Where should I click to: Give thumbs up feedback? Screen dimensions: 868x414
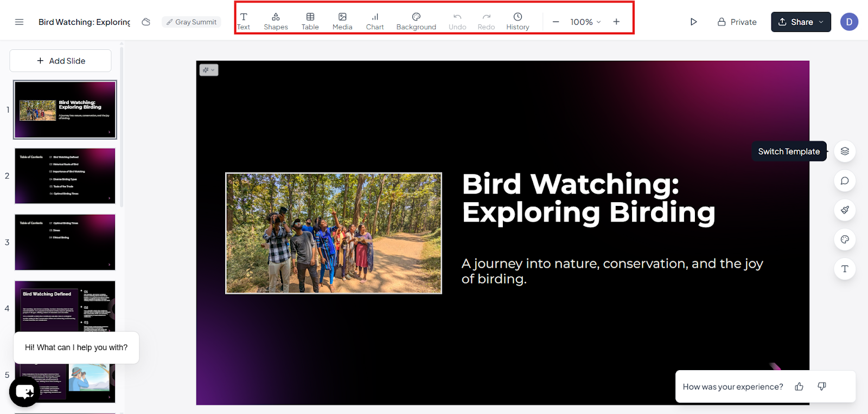coord(799,386)
